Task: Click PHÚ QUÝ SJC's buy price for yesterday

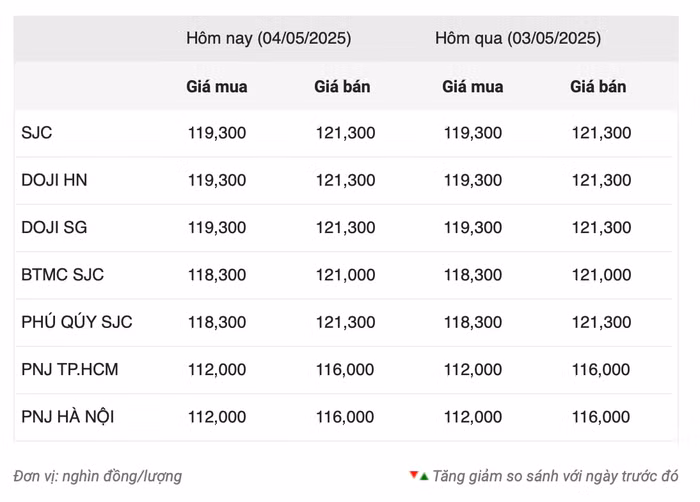Action: click(472, 322)
